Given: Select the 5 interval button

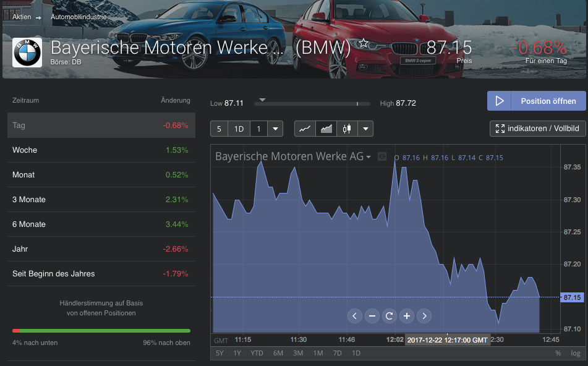Looking at the screenshot, I should (219, 129).
